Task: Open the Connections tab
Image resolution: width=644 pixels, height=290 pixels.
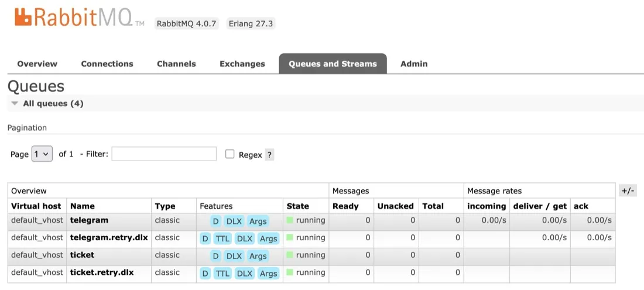Action: point(107,64)
